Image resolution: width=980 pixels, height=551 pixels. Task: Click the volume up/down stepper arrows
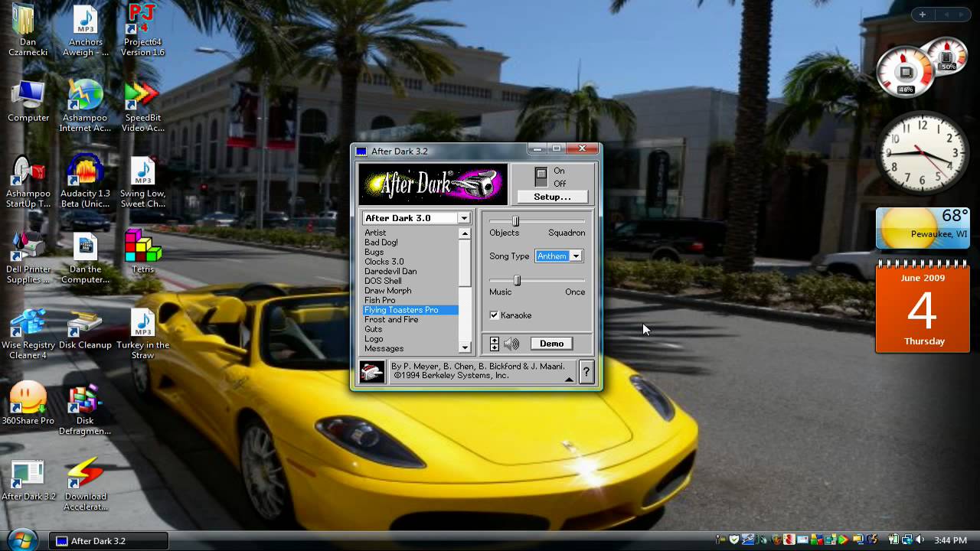(495, 344)
